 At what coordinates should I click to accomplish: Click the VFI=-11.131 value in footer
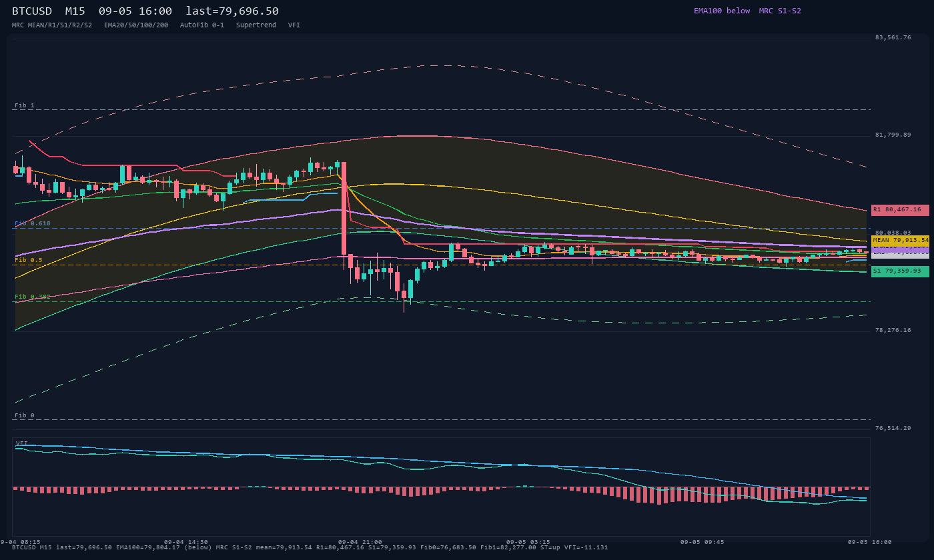pyautogui.click(x=584, y=547)
